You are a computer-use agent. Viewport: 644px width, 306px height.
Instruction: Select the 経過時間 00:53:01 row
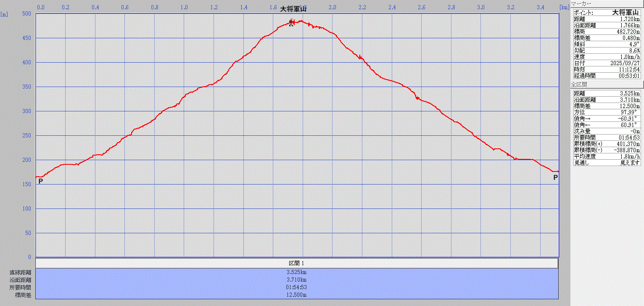pos(607,76)
